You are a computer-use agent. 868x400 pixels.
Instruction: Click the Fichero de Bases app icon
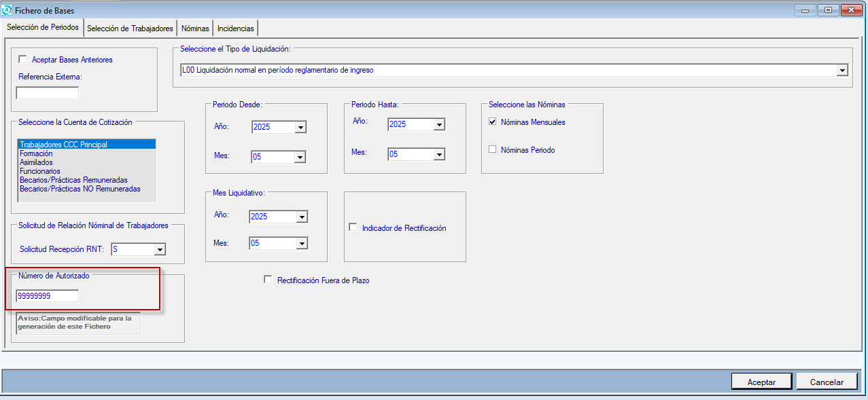click(7, 10)
